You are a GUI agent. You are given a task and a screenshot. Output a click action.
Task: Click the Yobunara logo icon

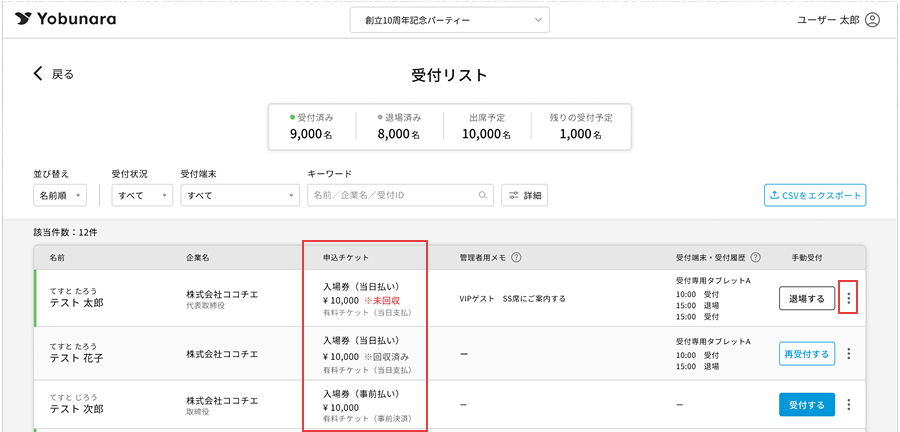[22, 20]
